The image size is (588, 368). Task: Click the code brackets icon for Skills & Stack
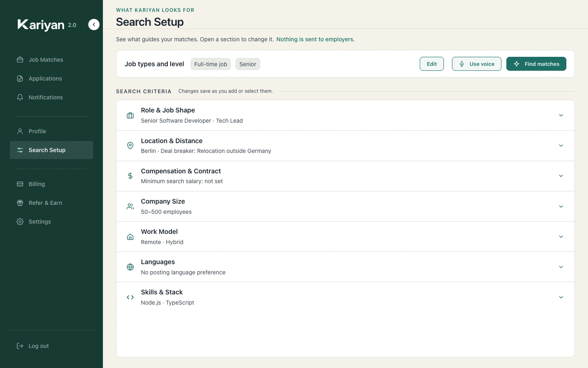(130, 297)
